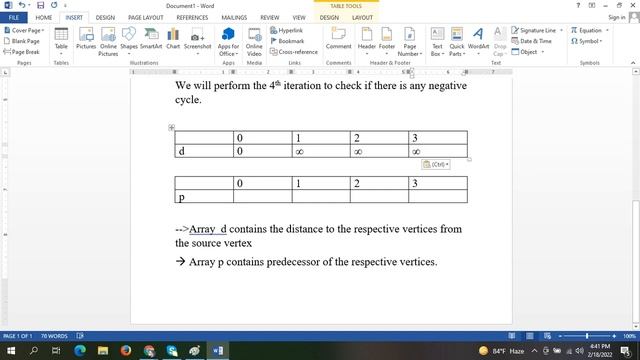The height and width of the screenshot is (360, 640).
Task: Open proofing status icon in status bar
Action: pos(80,336)
